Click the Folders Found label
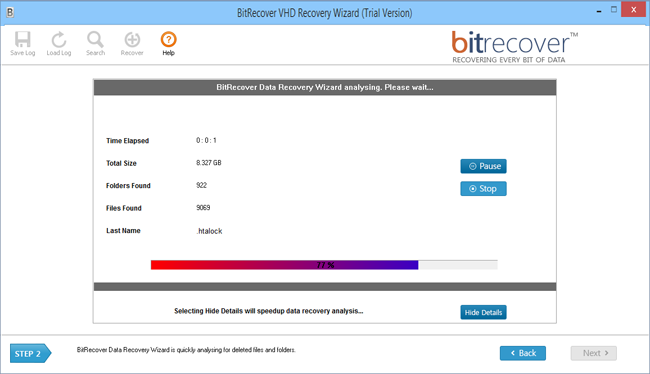 tap(128, 185)
